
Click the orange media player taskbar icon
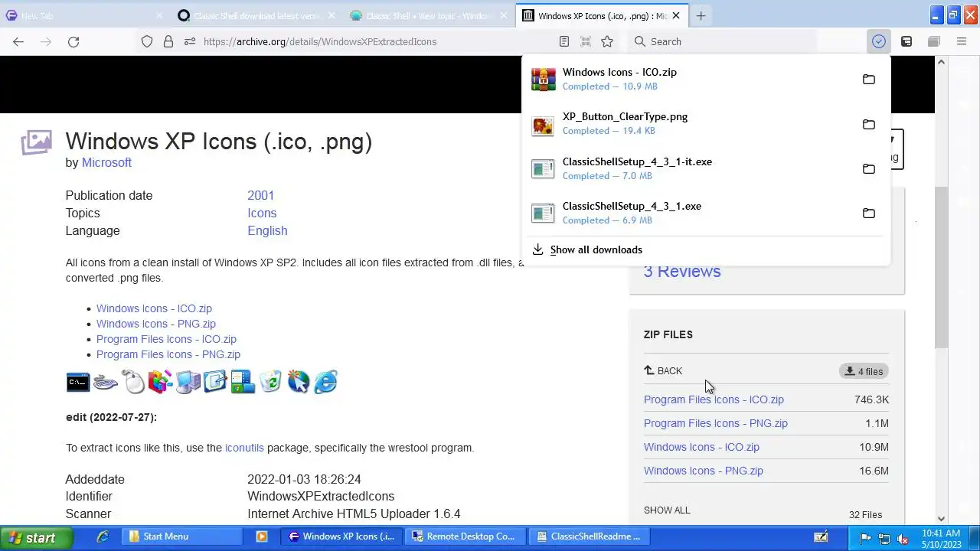coord(261,536)
